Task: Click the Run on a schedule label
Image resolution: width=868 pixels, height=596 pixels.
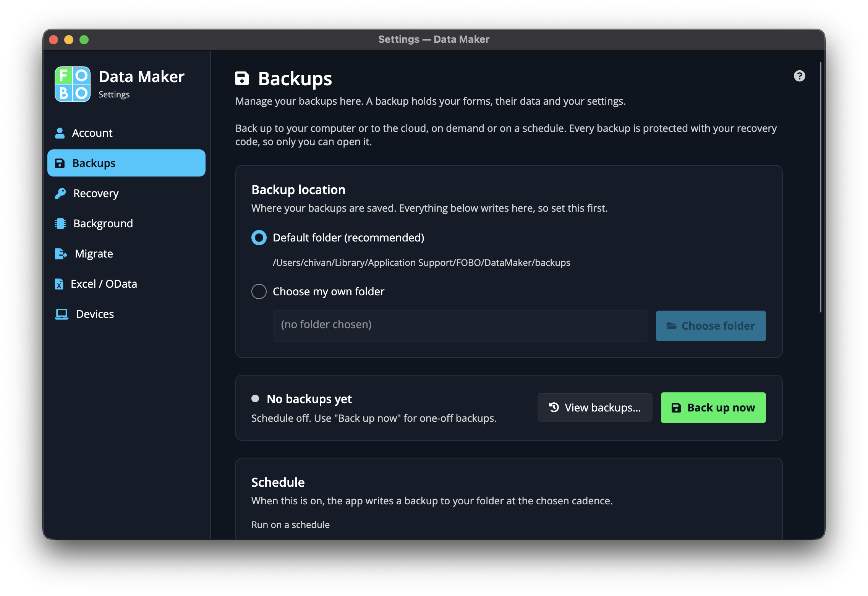Action: [x=290, y=525]
